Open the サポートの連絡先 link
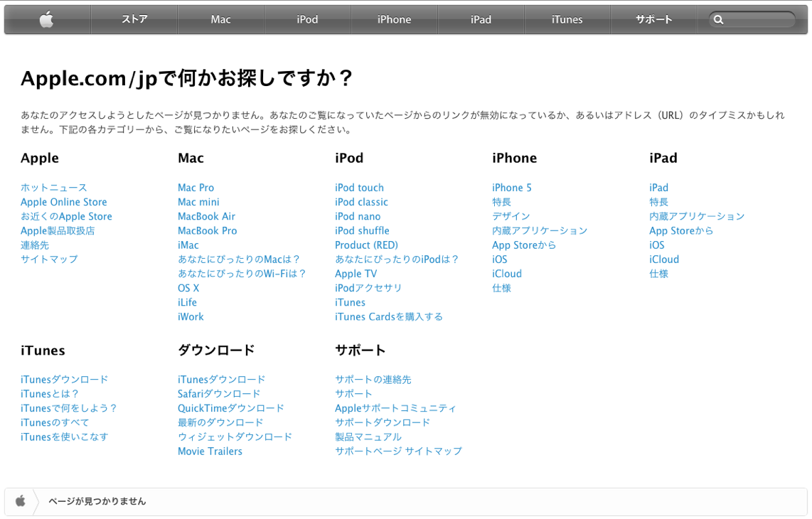812x519 pixels. click(x=373, y=379)
